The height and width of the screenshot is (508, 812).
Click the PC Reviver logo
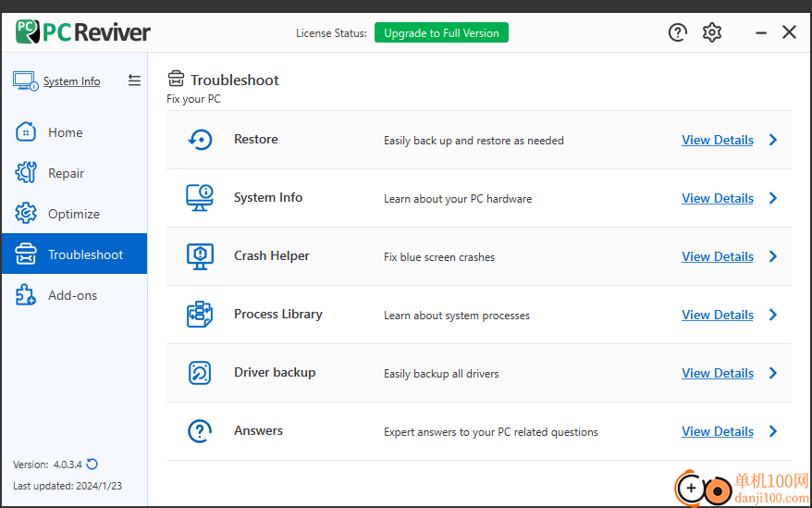[x=83, y=32]
